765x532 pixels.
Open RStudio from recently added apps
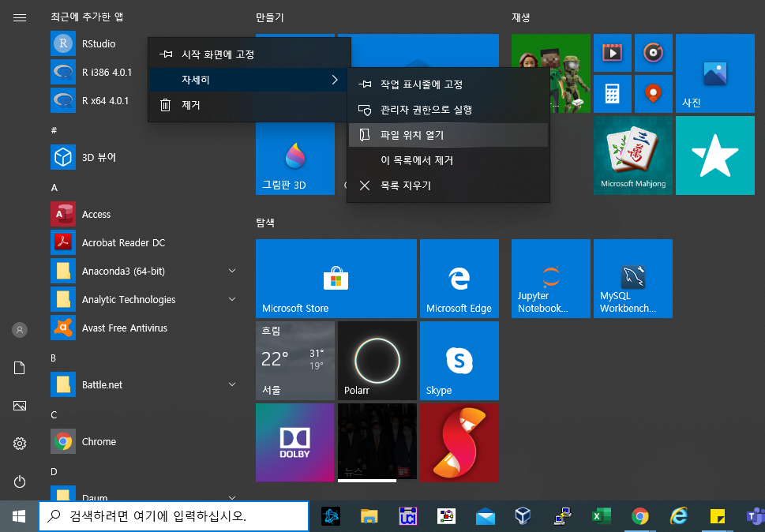(x=98, y=43)
